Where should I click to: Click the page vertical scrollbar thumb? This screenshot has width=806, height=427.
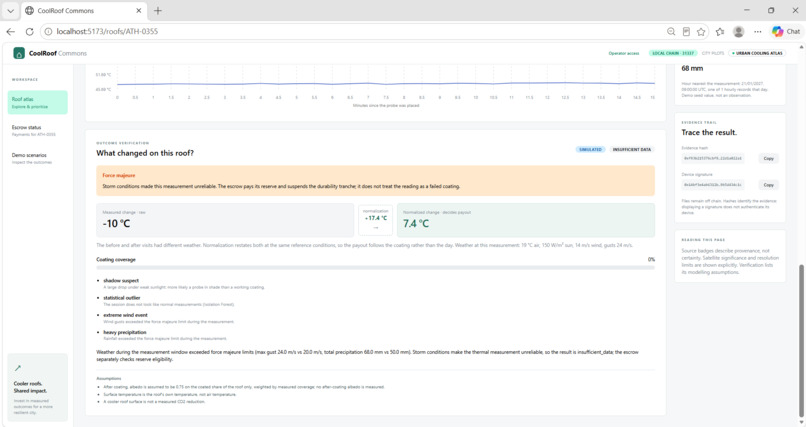pyautogui.click(x=801, y=341)
